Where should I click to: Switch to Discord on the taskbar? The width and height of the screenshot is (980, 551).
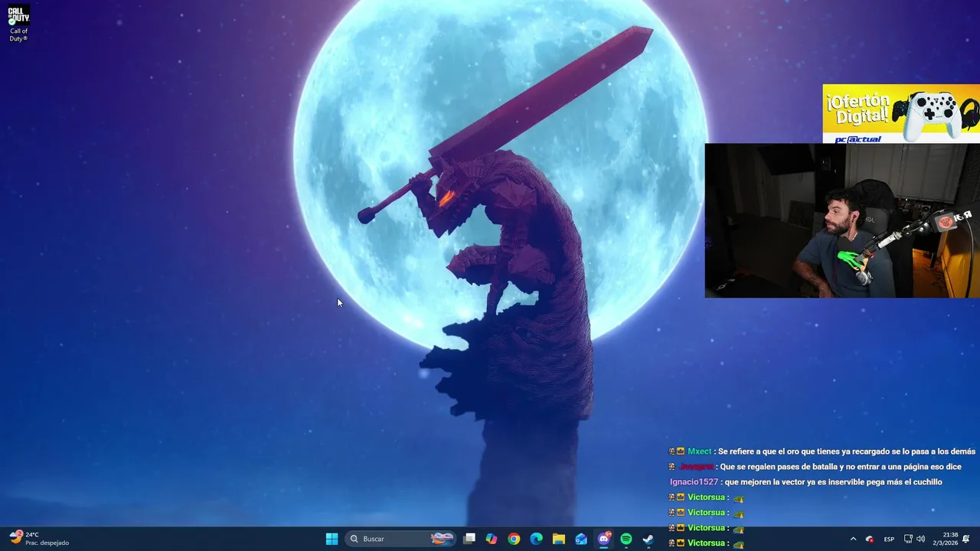604,539
